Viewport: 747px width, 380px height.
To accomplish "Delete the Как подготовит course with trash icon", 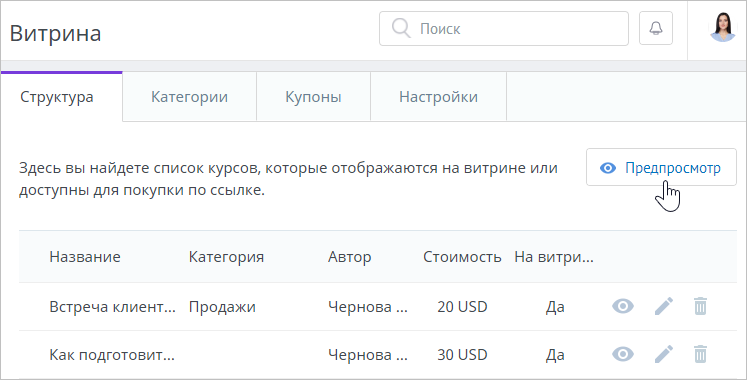I will point(700,354).
